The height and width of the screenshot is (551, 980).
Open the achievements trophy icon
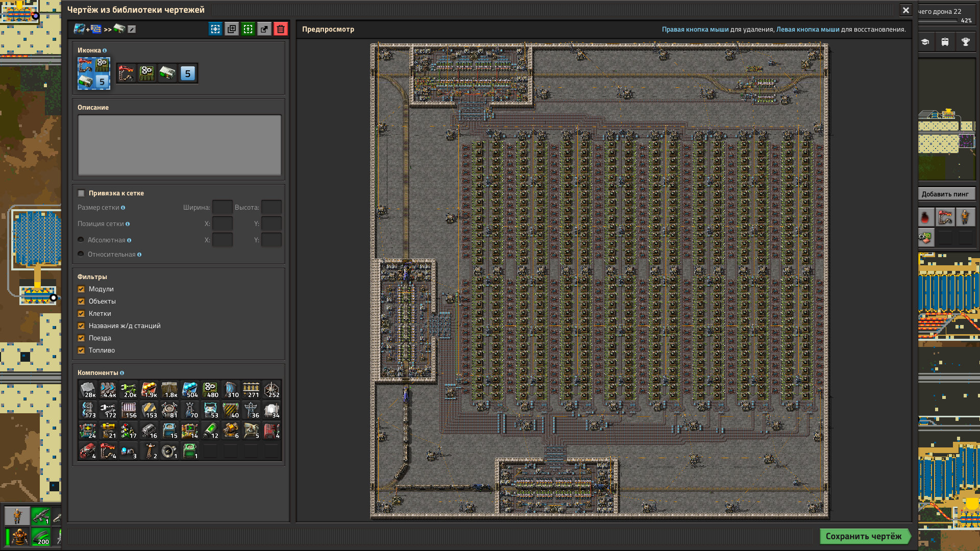click(966, 42)
